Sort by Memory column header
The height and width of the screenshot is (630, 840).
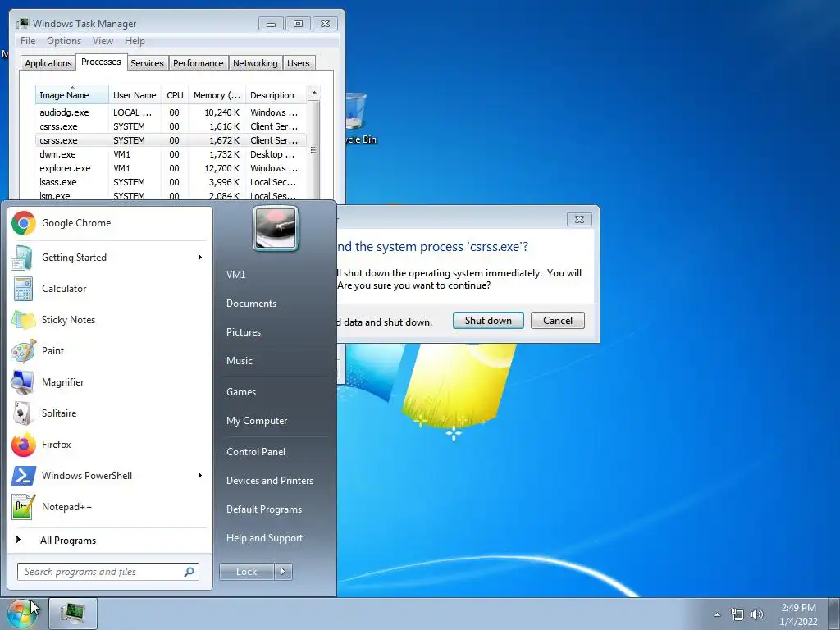tap(217, 95)
